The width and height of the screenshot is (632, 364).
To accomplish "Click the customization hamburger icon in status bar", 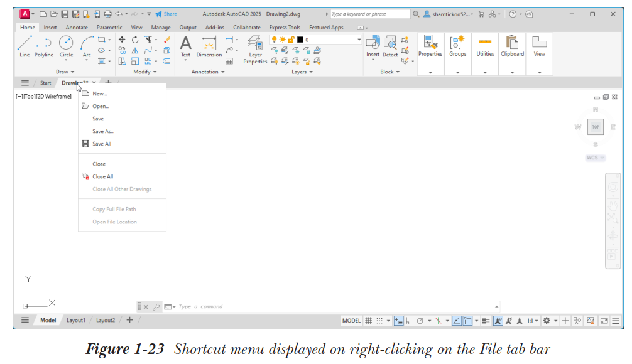I will (x=616, y=321).
